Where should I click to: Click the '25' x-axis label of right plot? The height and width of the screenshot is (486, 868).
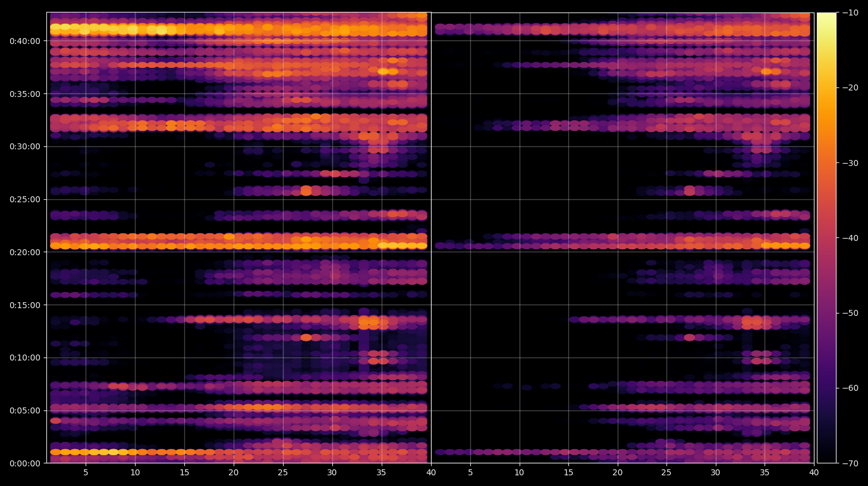[666, 473]
